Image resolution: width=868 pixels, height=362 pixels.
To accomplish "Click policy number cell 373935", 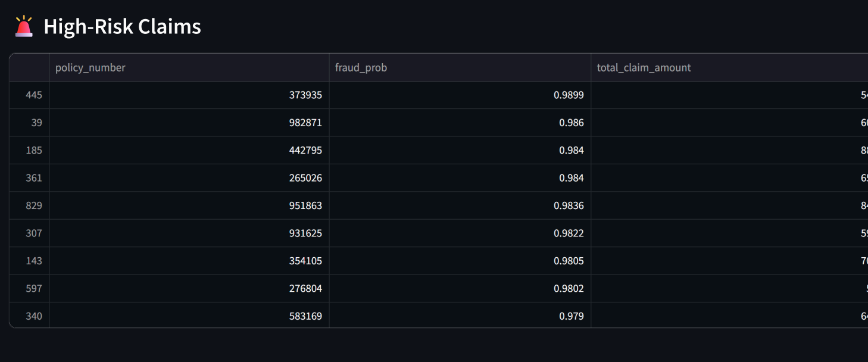I will click(x=305, y=95).
